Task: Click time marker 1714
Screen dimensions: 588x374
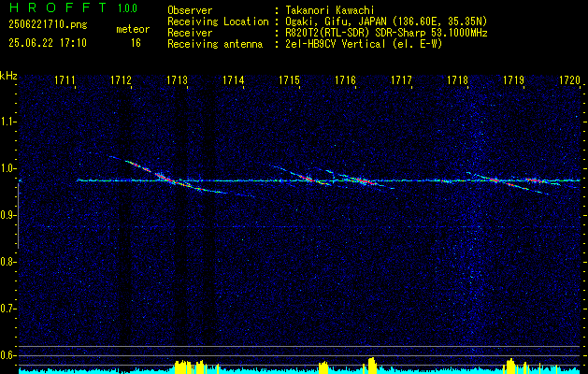Action: 234,80
